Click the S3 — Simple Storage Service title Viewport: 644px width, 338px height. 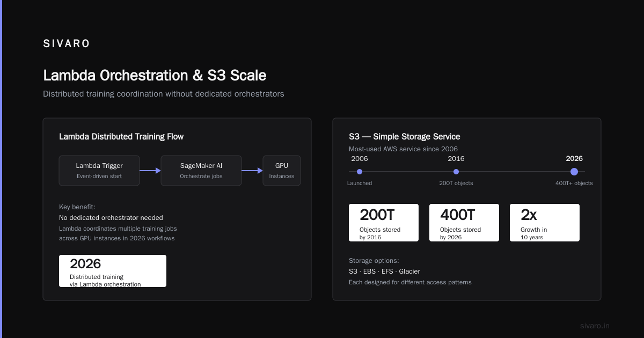point(405,137)
